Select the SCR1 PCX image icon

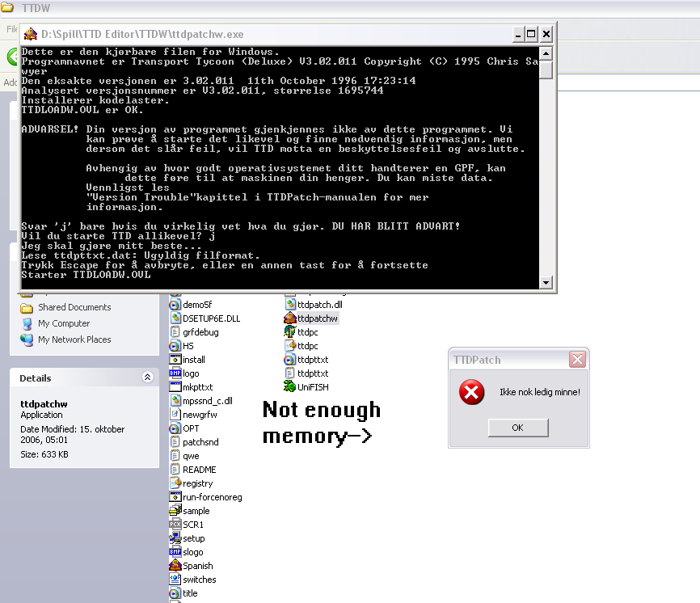pos(175,525)
